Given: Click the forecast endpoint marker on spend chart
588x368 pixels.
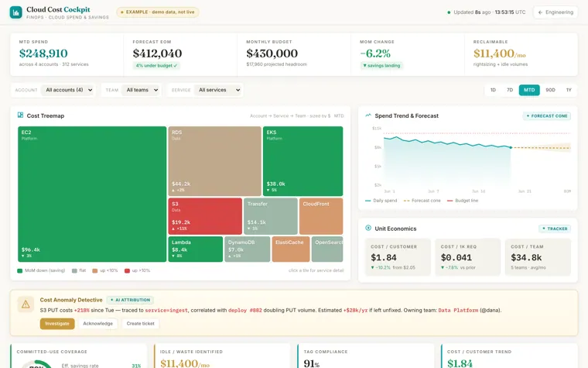Looking at the screenshot, I should 511,147.
